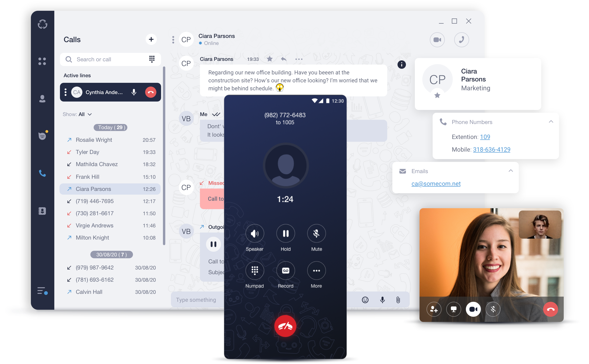Click the mobile number 318-636-4129 link
589x364 pixels.
click(491, 149)
